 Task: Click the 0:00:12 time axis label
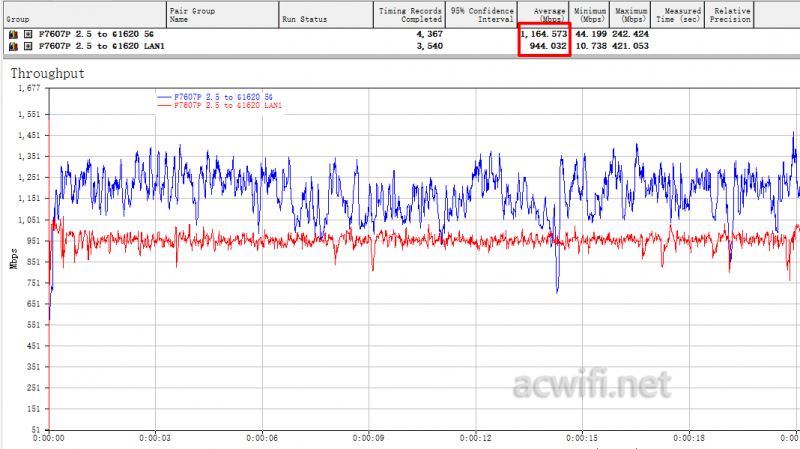[476, 438]
